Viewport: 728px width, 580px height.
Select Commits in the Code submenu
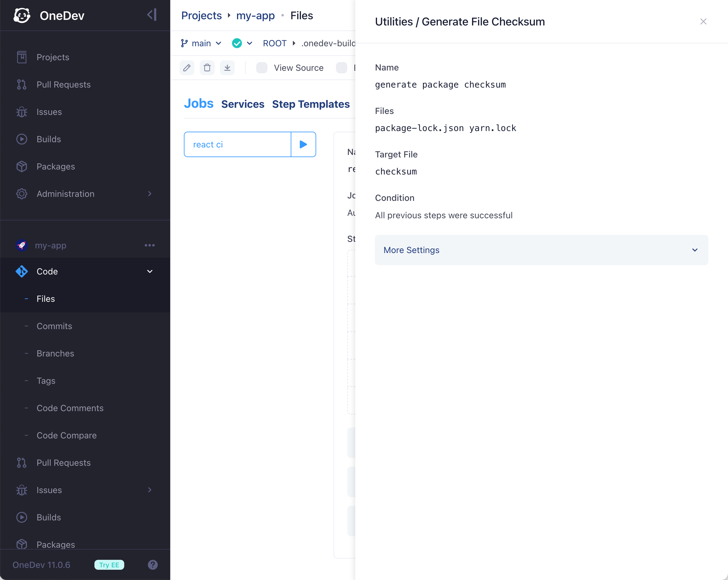point(54,326)
